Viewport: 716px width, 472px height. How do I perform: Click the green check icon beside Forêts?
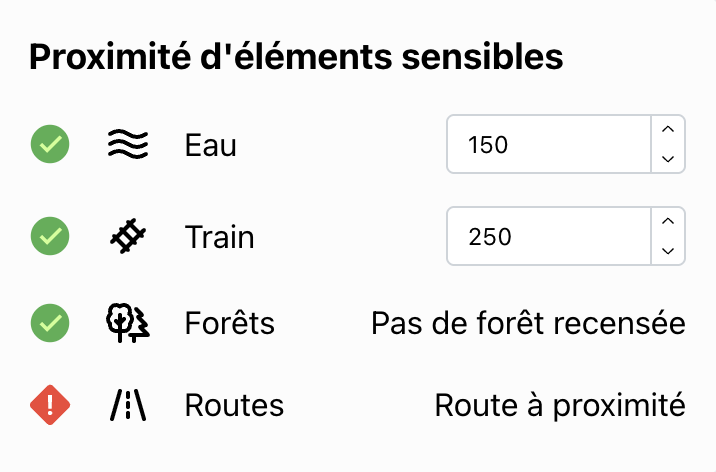click(49, 323)
